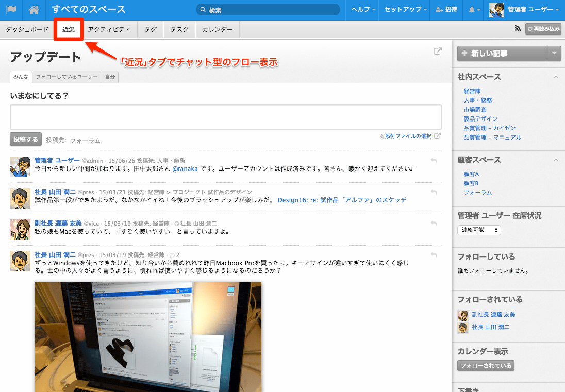Open 顧客B space link

point(471,183)
